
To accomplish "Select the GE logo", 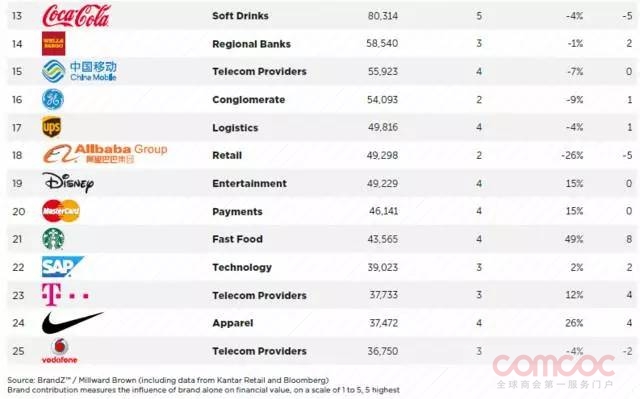I will tap(53, 99).
